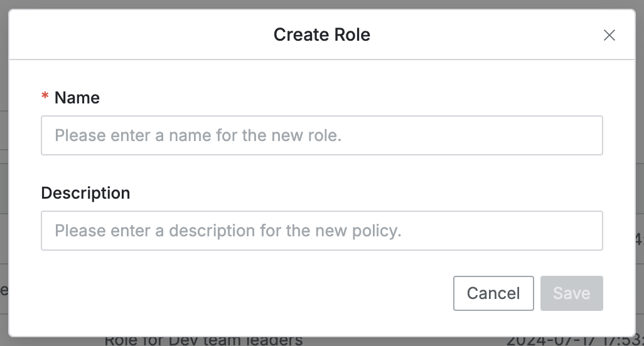The image size is (644, 346).
Task: Click the 2024-07-17 timestamp behind dialog
Action: pos(571,342)
